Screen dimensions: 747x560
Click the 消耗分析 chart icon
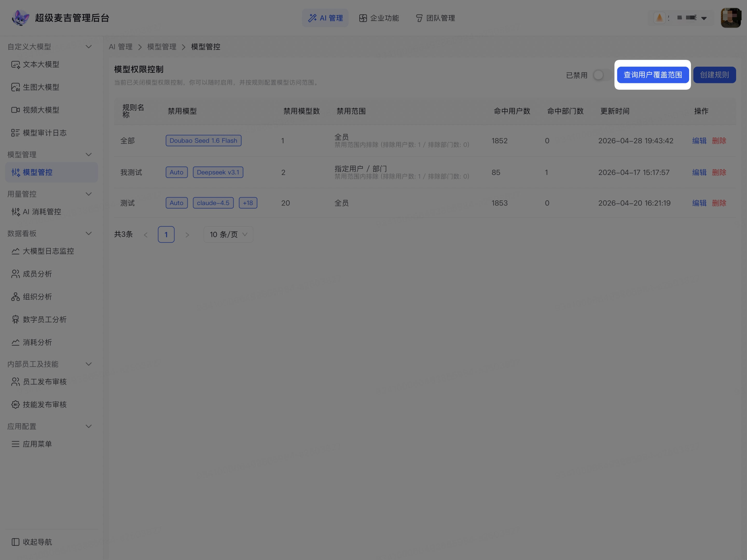pos(16,342)
